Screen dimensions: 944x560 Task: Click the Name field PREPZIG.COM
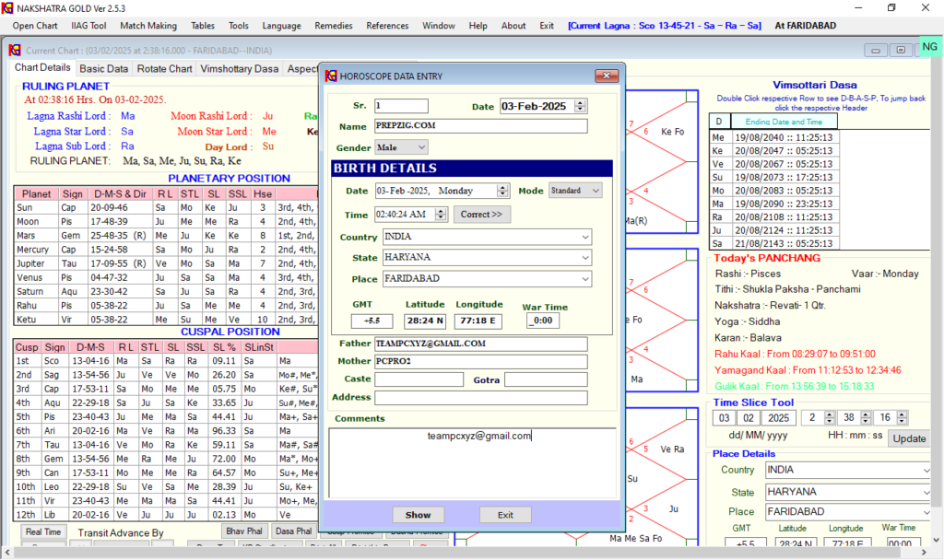pos(481,125)
